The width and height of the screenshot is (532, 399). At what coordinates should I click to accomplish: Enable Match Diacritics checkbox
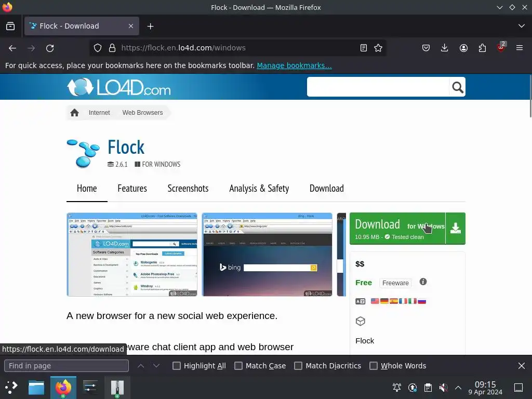[298, 366]
